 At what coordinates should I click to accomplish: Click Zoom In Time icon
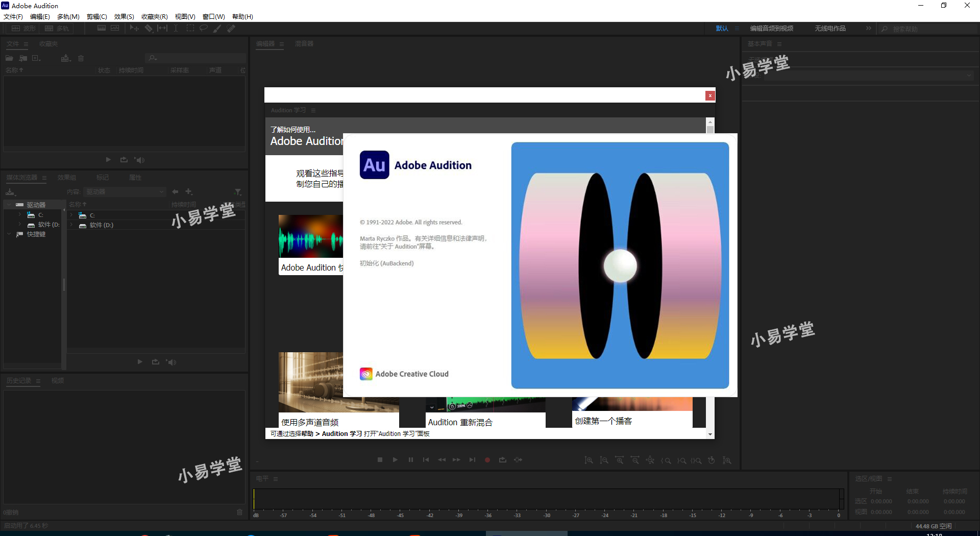click(619, 460)
